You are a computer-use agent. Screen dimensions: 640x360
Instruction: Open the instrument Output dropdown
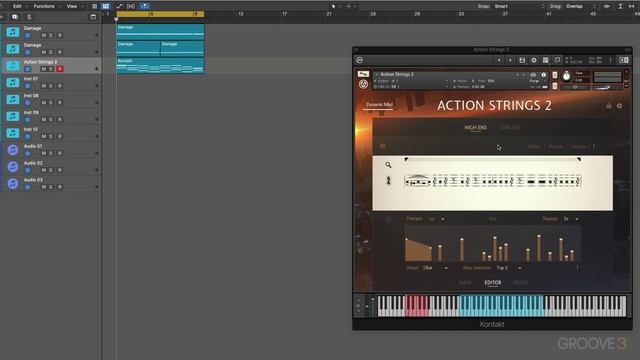point(412,81)
